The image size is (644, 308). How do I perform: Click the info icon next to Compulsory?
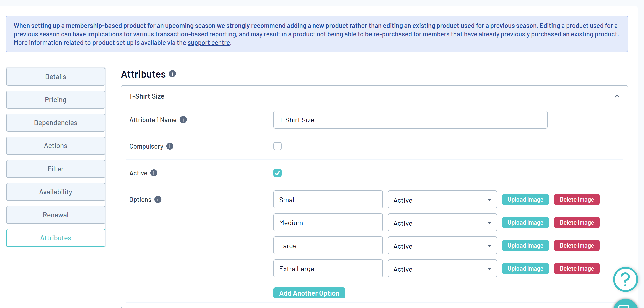click(x=170, y=146)
